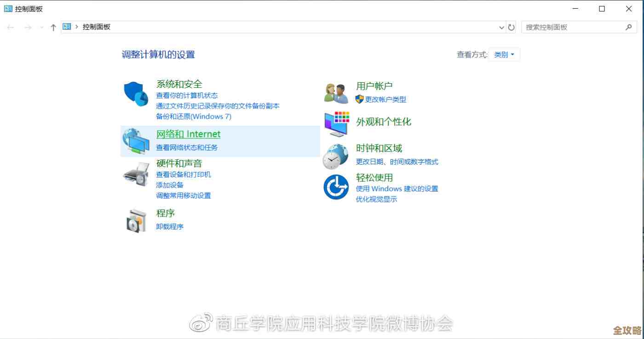Click the Network and Internet monitors icon

(x=136, y=140)
